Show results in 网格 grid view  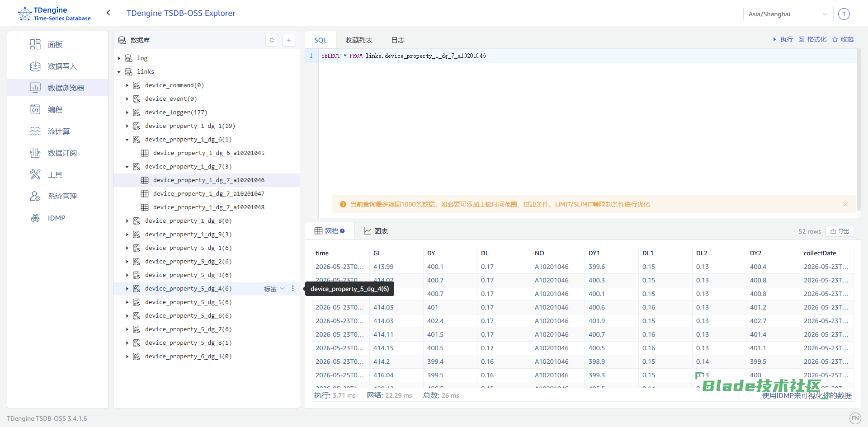[330, 231]
